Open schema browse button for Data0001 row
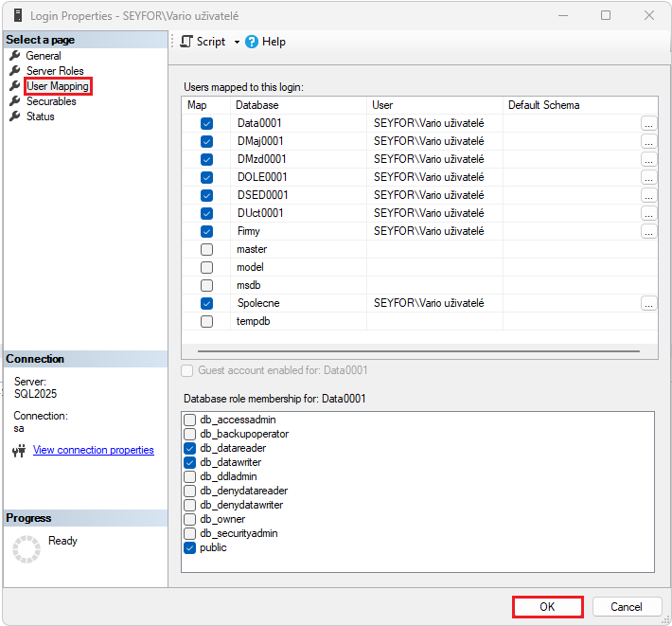672x626 pixels. click(x=648, y=123)
